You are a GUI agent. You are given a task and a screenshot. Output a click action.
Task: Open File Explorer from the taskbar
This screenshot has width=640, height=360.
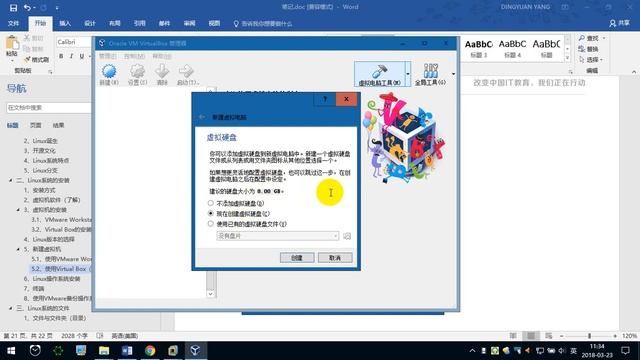point(104,351)
